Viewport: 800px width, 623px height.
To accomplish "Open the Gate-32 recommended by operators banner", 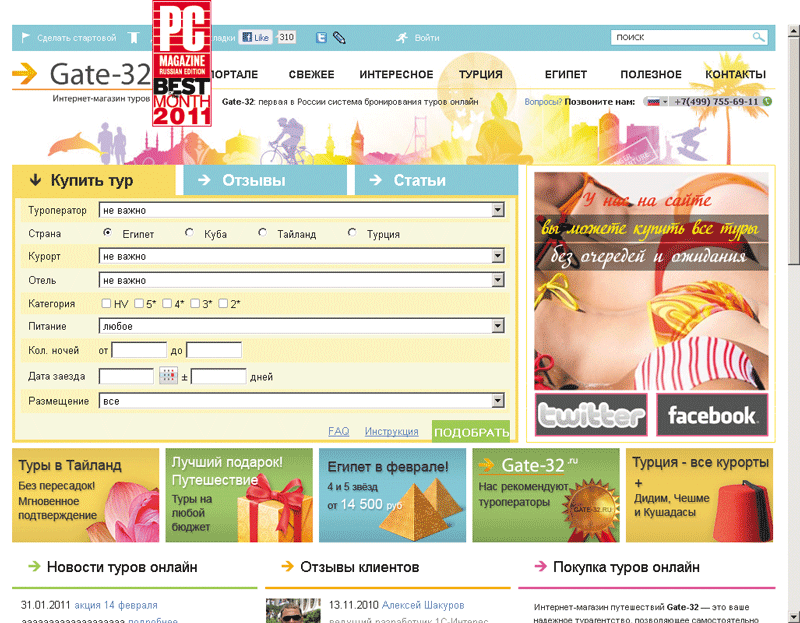I will (x=546, y=495).
